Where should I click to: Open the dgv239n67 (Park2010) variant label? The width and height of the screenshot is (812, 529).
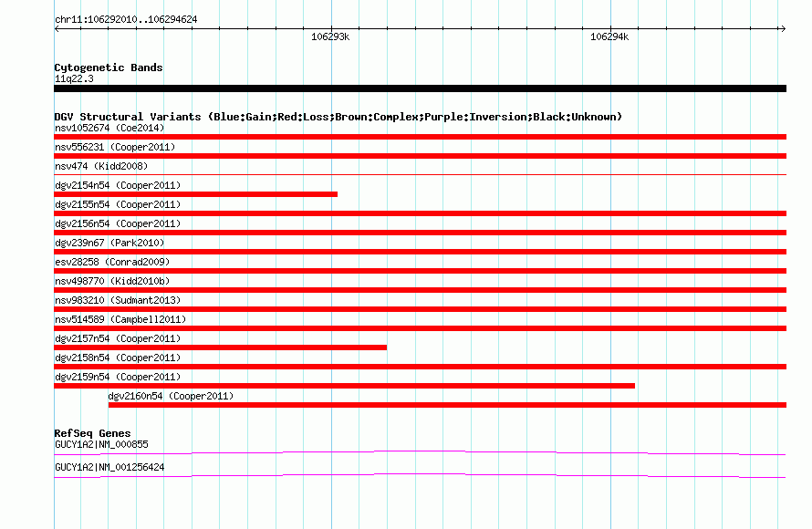(109, 243)
